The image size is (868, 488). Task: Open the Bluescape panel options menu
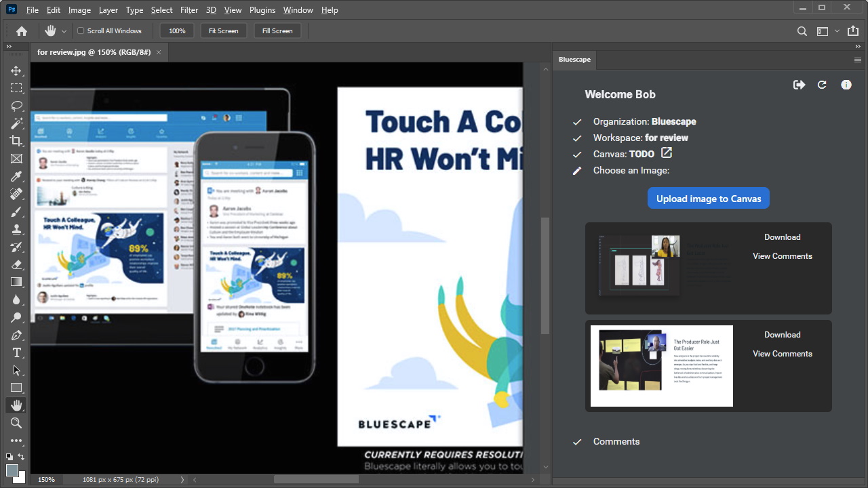pos(858,60)
